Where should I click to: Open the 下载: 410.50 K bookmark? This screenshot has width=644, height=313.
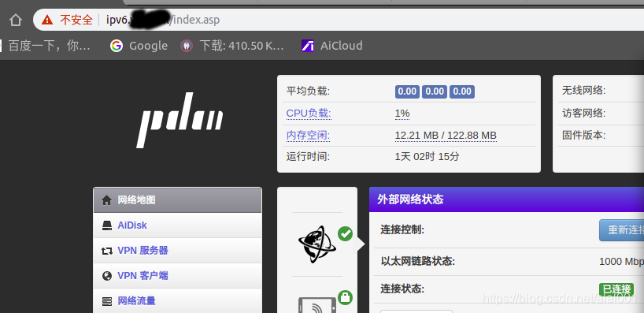232,46
